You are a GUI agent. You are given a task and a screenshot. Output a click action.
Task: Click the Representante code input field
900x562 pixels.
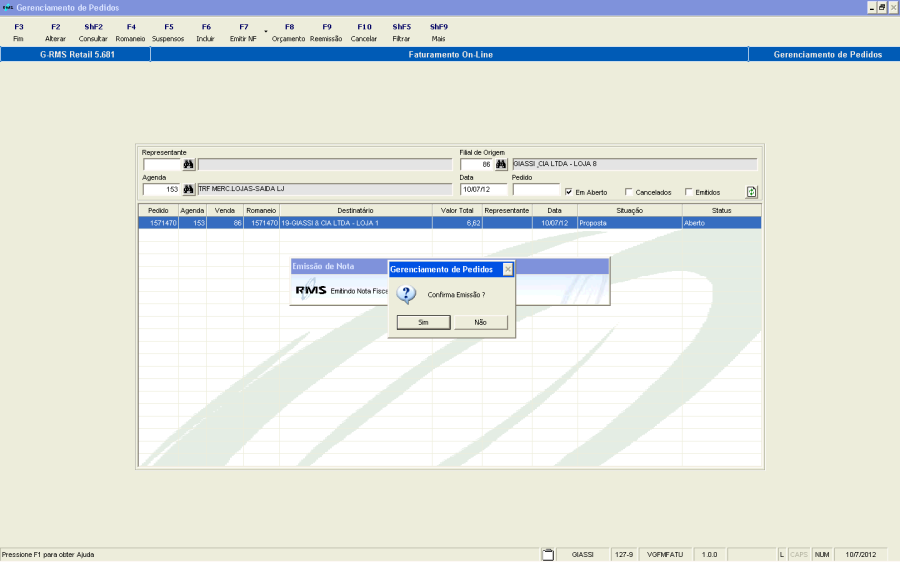[x=162, y=165]
